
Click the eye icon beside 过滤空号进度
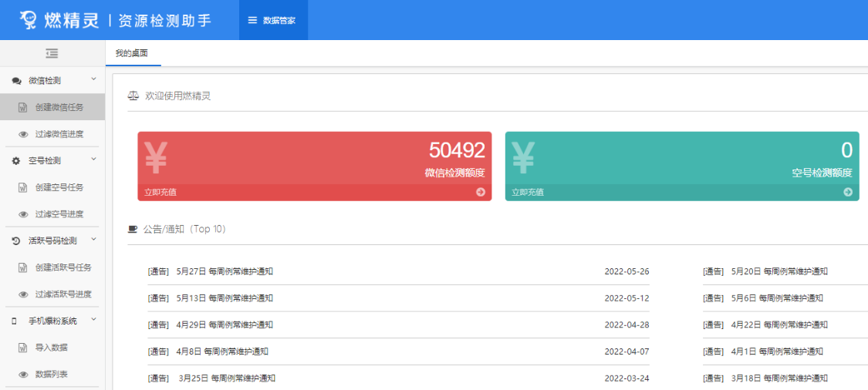(x=23, y=214)
